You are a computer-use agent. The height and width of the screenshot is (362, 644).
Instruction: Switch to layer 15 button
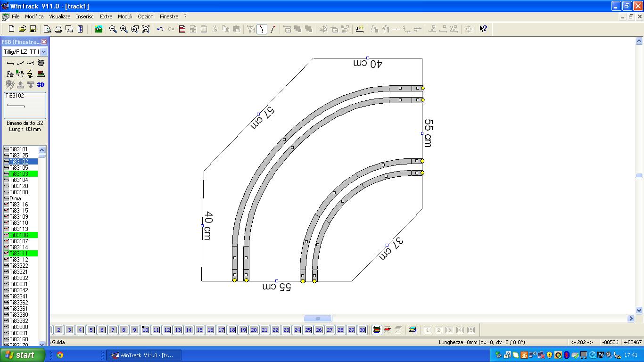pyautogui.click(x=200, y=330)
